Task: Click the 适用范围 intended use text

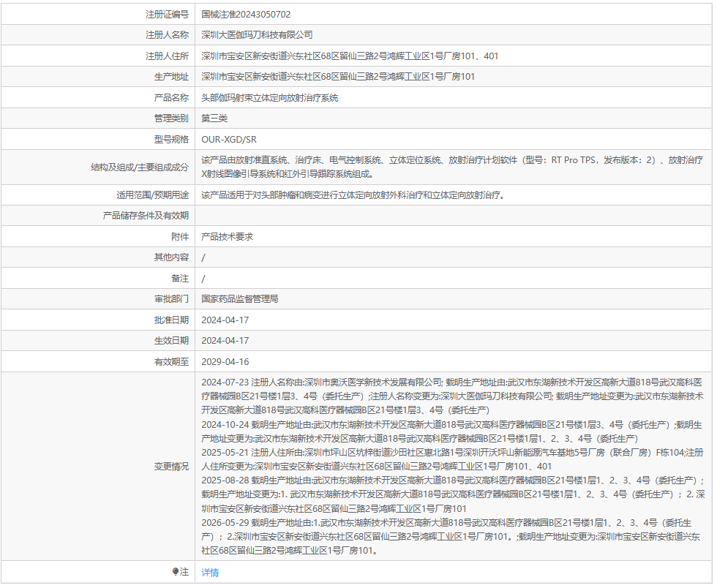Action: click(x=353, y=195)
